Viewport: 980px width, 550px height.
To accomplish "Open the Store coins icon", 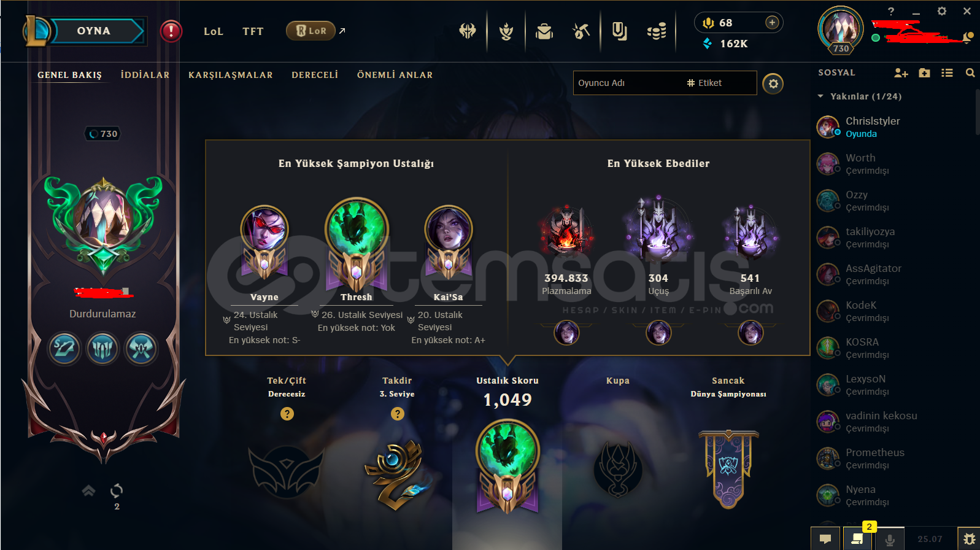I will pyautogui.click(x=657, y=31).
